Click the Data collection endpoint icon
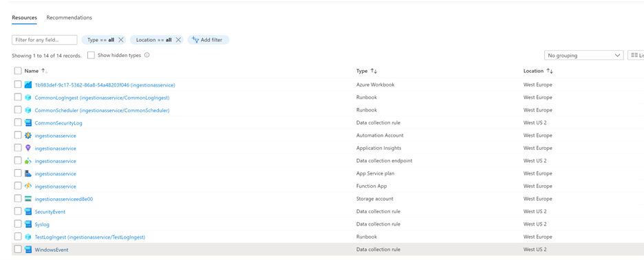 28,161
